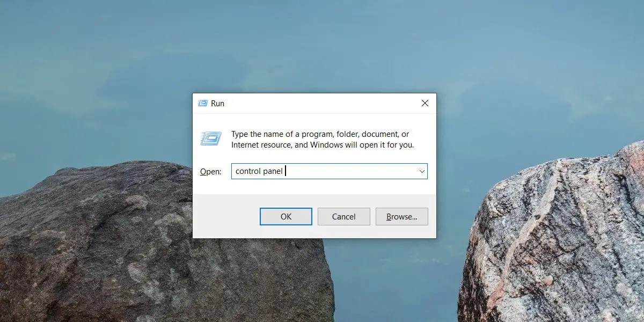Click the 'Run' title text
Viewport: 644px width, 322px height.
(x=217, y=103)
